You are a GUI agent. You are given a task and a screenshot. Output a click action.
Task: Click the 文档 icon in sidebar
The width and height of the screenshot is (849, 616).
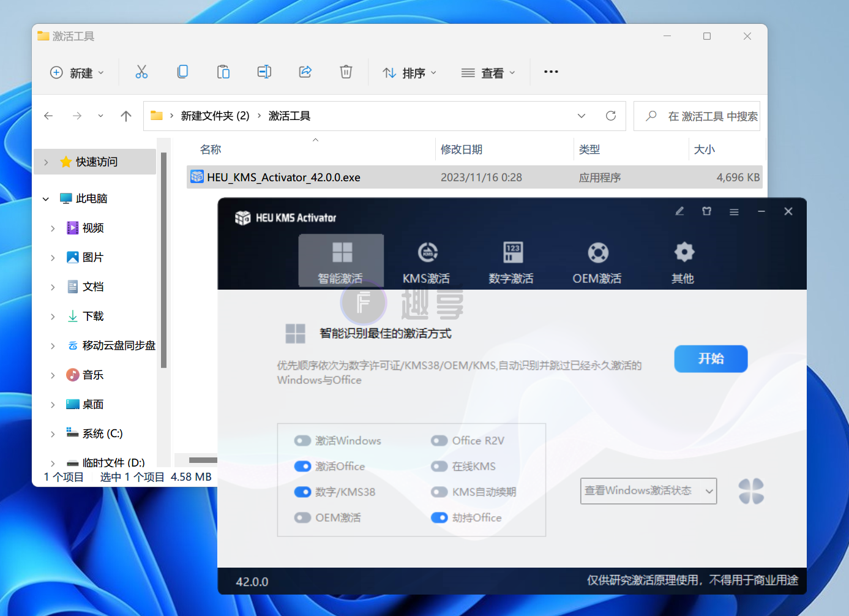click(73, 287)
